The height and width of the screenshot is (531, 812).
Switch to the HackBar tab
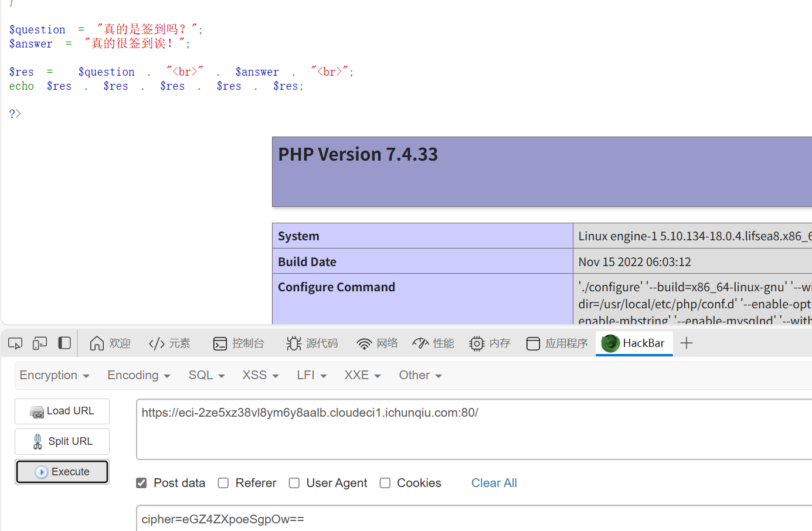coord(634,343)
